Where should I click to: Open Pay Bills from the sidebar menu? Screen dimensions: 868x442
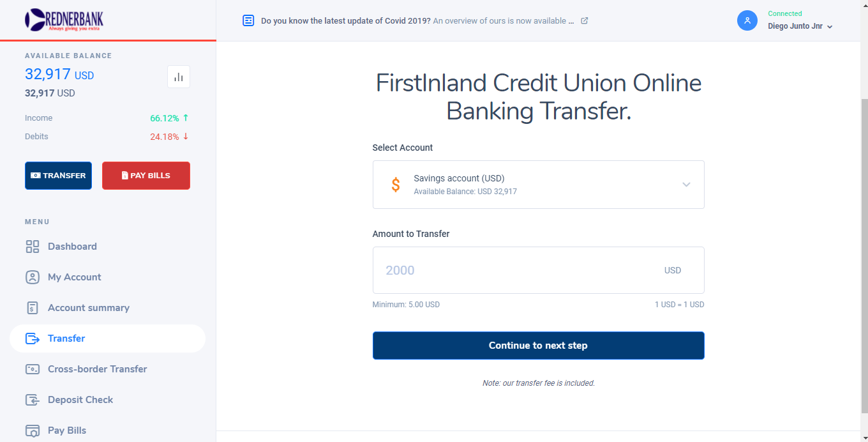click(67, 431)
